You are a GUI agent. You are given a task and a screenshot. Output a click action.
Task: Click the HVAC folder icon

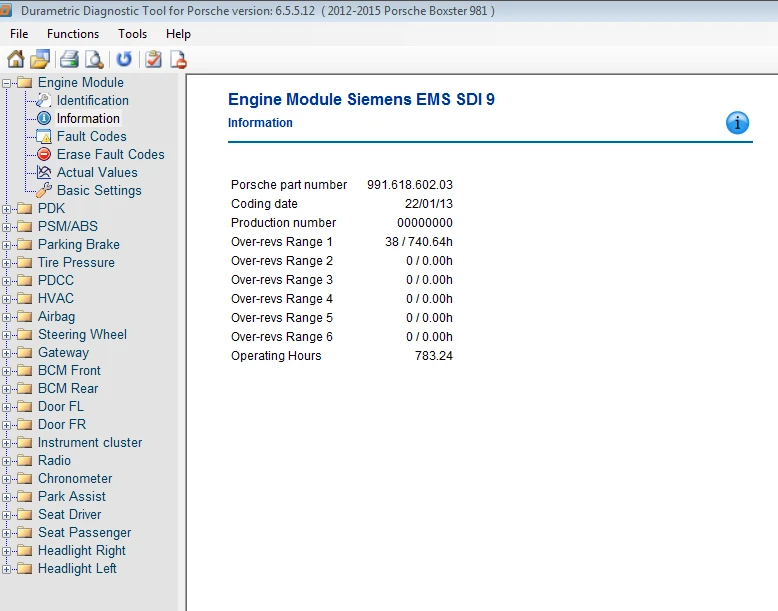pos(24,298)
